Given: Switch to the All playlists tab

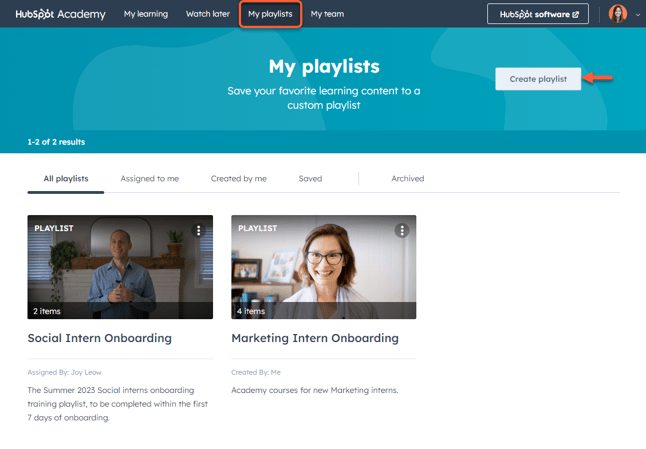Looking at the screenshot, I should [x=66, y=178].
